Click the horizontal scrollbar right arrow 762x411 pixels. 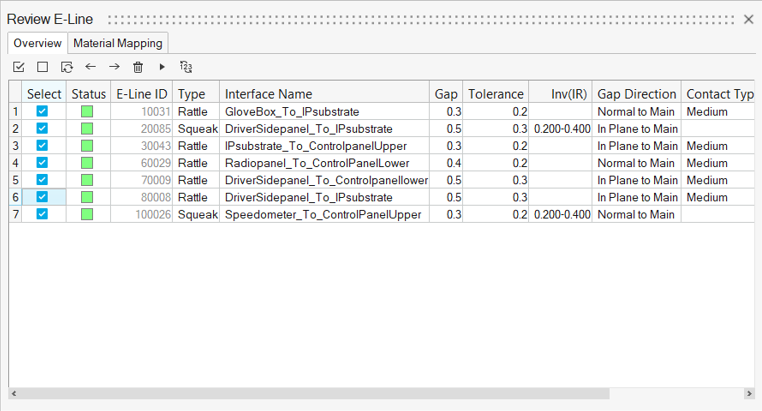tap(749, 394)
